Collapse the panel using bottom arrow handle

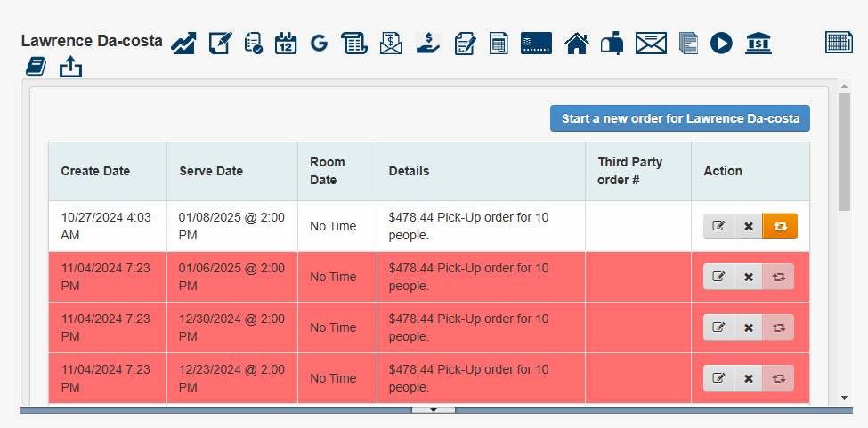point(434,409)
